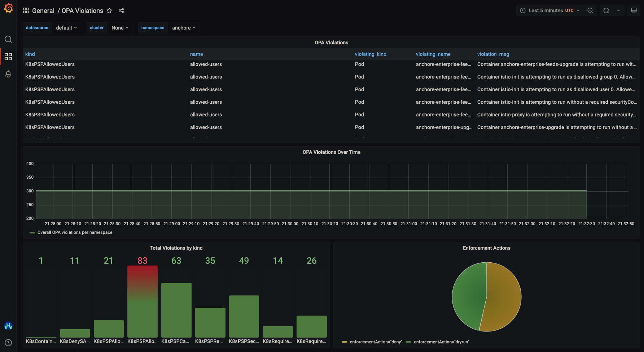Toggle enforcementAction="dryrun" legend series
The image size is (644, 352).
tap(441, 342)
